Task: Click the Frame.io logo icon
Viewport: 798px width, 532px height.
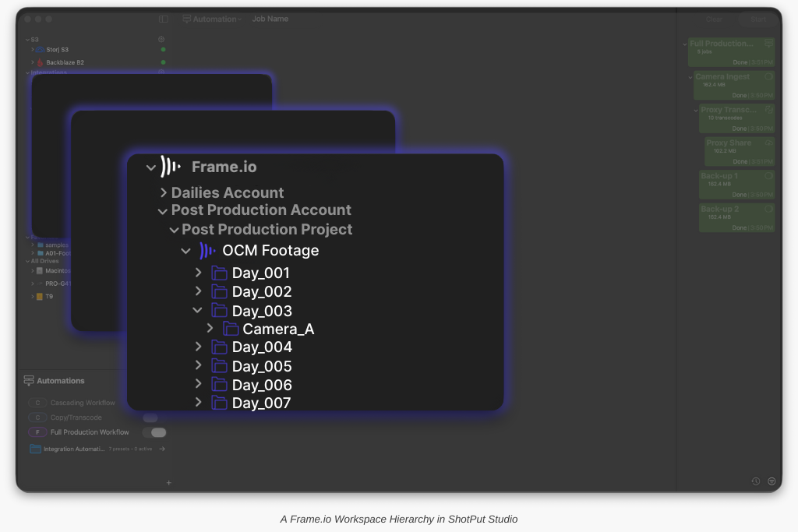Action: (170, 167)
